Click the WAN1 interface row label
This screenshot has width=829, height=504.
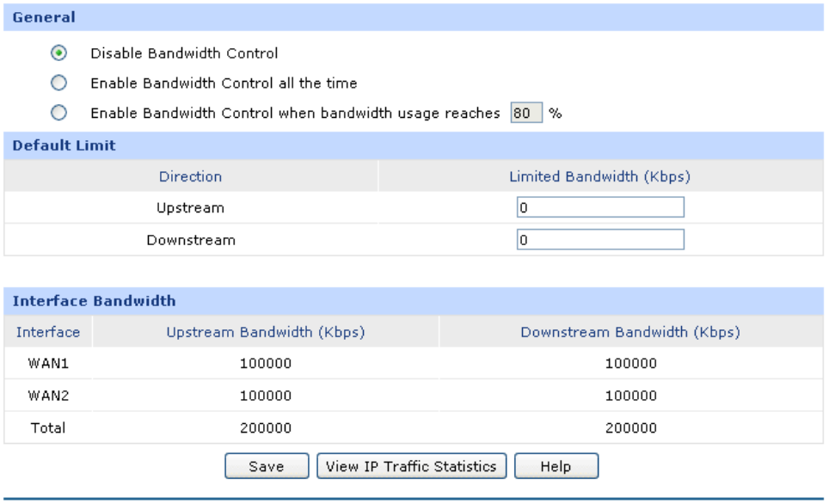tap(48, 363)
